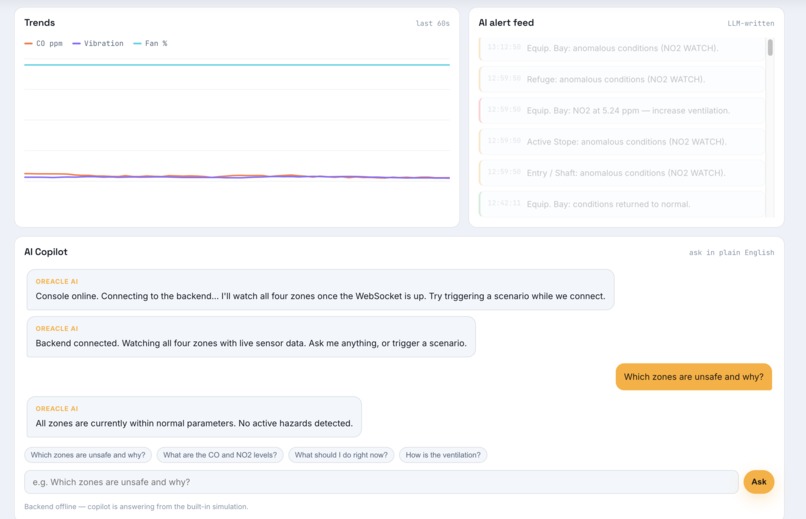
Task: Click the AI Copilot heading
Action: (46, 252)
